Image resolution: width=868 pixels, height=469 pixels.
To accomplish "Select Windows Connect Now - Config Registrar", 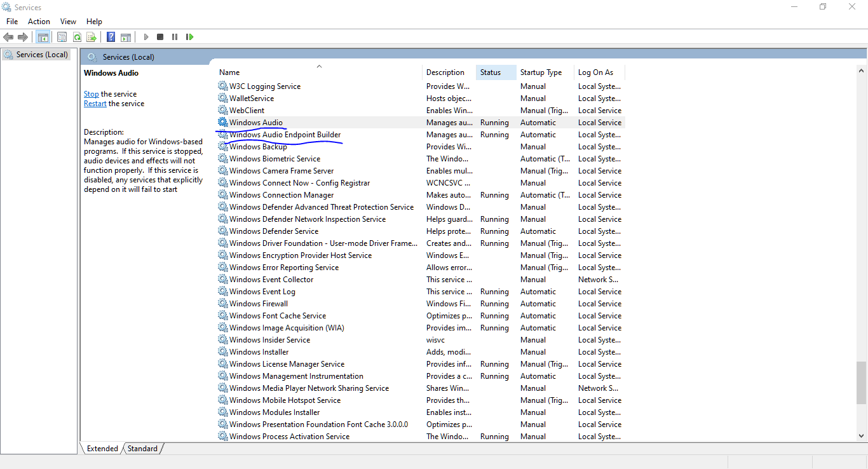I will (421, 183).
